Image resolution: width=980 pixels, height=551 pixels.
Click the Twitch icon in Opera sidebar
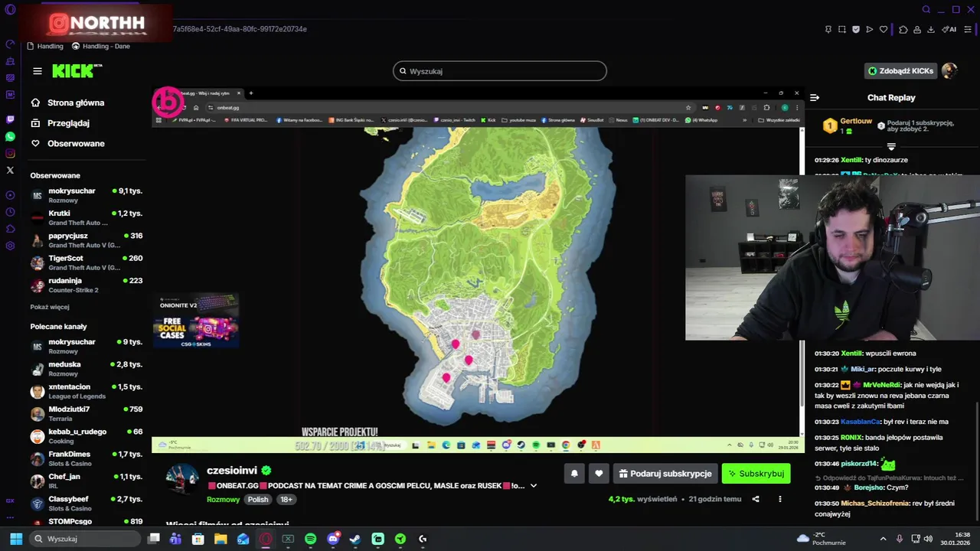click(x=10, y=119)
